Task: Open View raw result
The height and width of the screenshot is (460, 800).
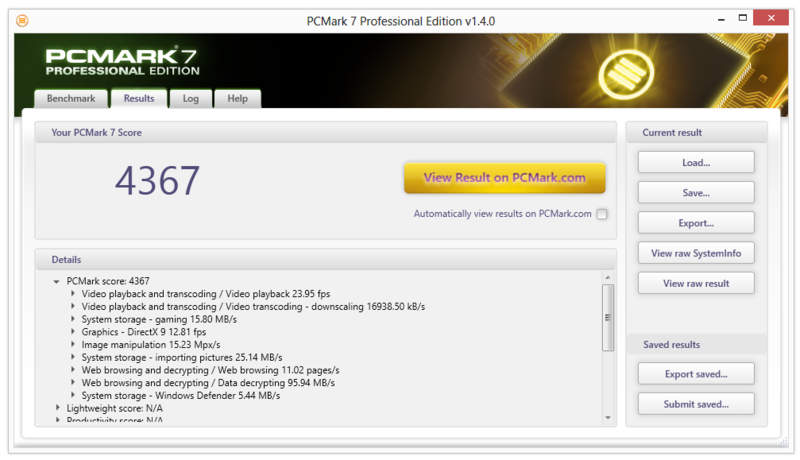Action: (x=696, y=283)
